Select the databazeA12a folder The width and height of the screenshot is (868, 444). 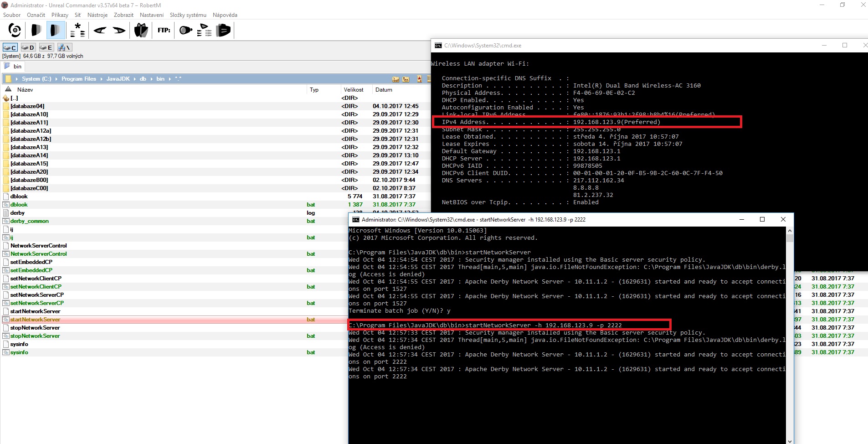tap(31, 131)
